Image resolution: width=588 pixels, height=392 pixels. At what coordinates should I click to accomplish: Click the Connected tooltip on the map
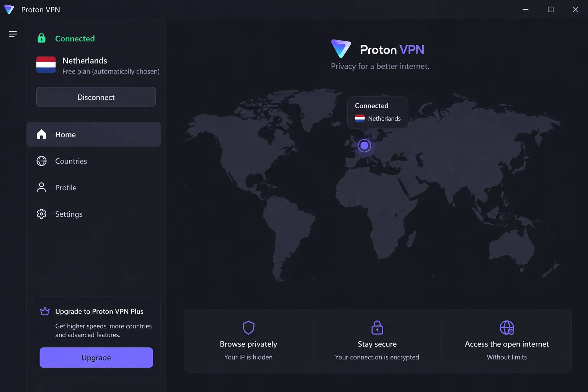tap(378, 112)
